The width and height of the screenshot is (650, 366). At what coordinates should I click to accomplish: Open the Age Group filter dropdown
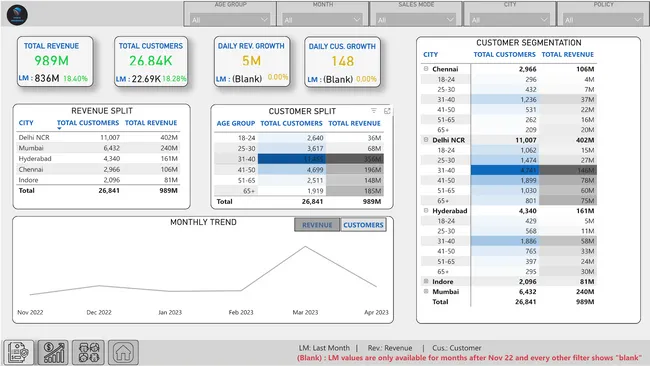[230, 19]
